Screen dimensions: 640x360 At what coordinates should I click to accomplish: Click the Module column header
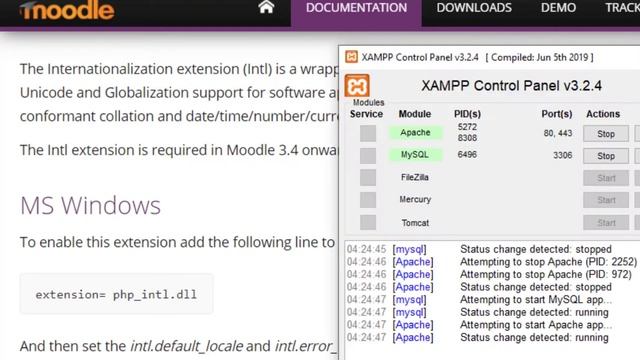[x=415, y=114]
